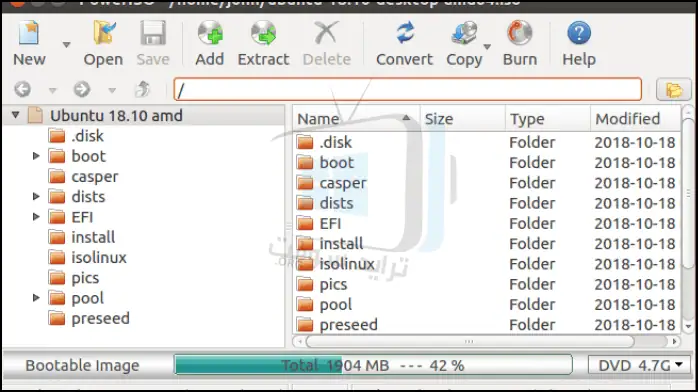Open the New button dropdown arrow
The height and width of the screenshot is (392, 698).
pos(66,44)
